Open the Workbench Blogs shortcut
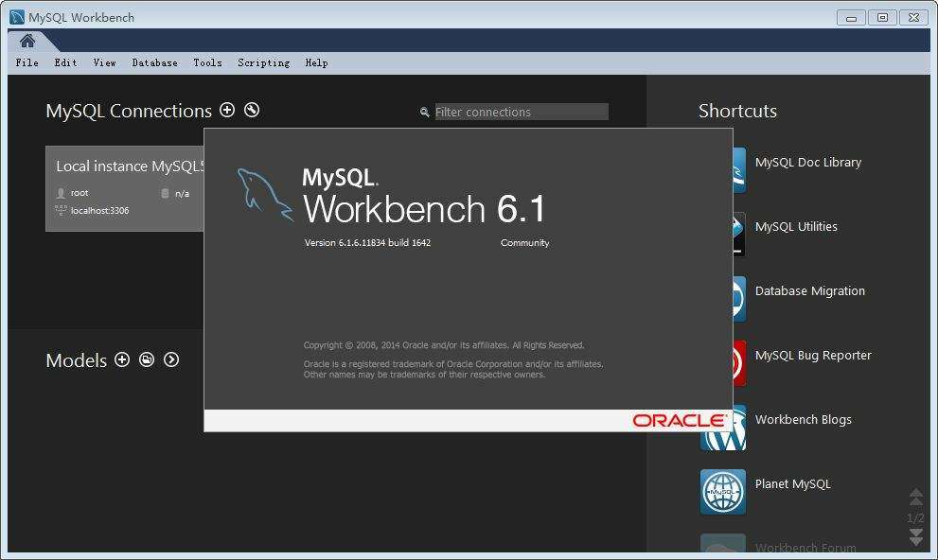This screenshot has height=560, width=938. tap(804, 420)
